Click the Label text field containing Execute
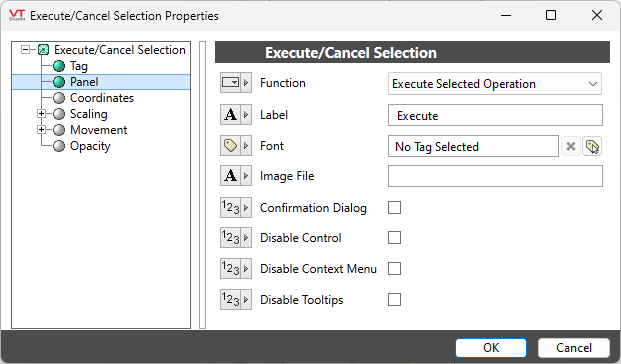The image size is (621, 364). click(x=495, y=115)
